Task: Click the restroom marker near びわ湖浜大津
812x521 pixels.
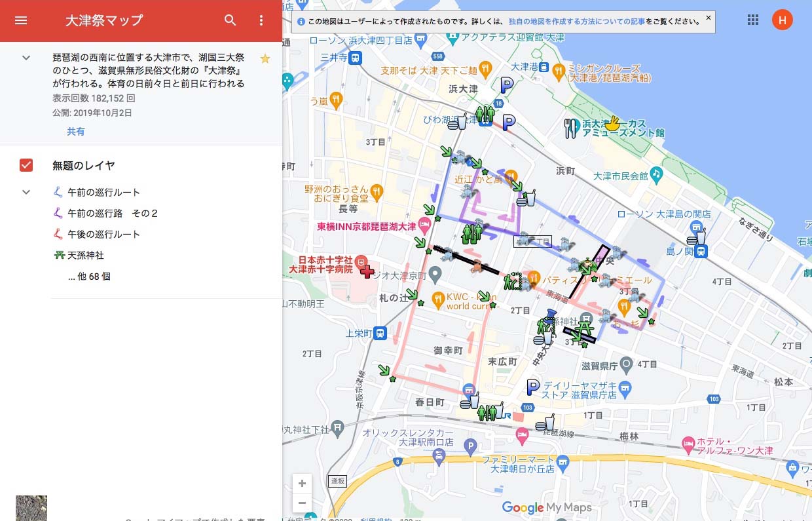Action: (485, 115)
